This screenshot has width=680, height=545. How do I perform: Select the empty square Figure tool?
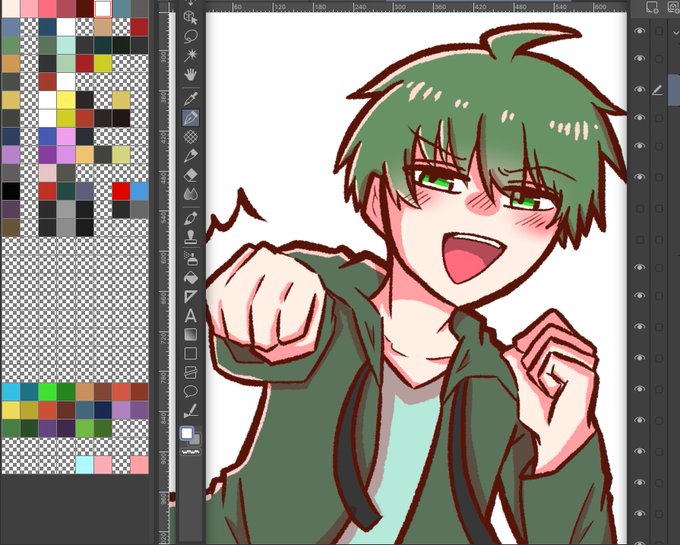click(190, 354)
